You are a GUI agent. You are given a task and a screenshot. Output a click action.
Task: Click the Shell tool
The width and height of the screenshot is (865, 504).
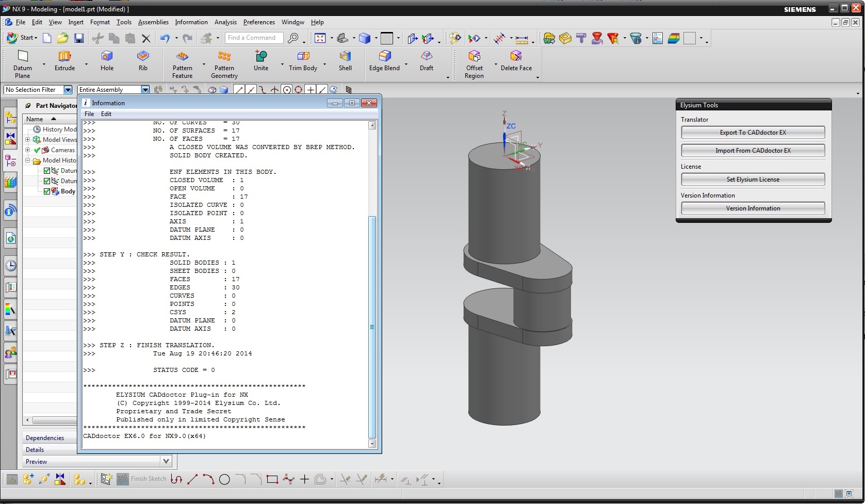345,61
